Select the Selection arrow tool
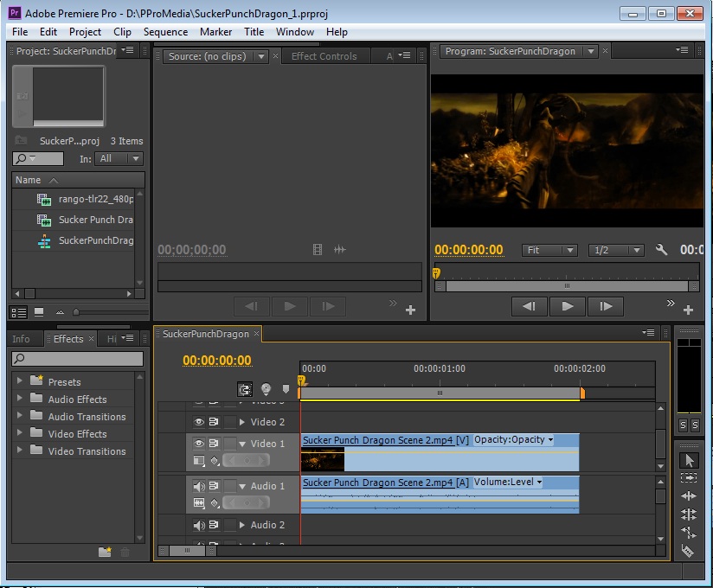This screenshot has width=713, height=588. click(x=689, y=460)
